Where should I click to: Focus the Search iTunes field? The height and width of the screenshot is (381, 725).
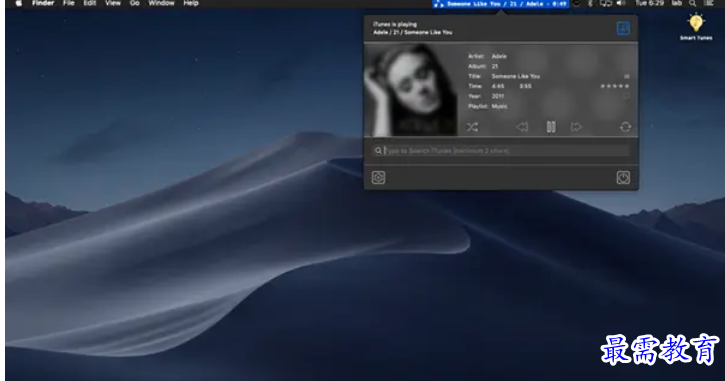click(x=501, y=151)
